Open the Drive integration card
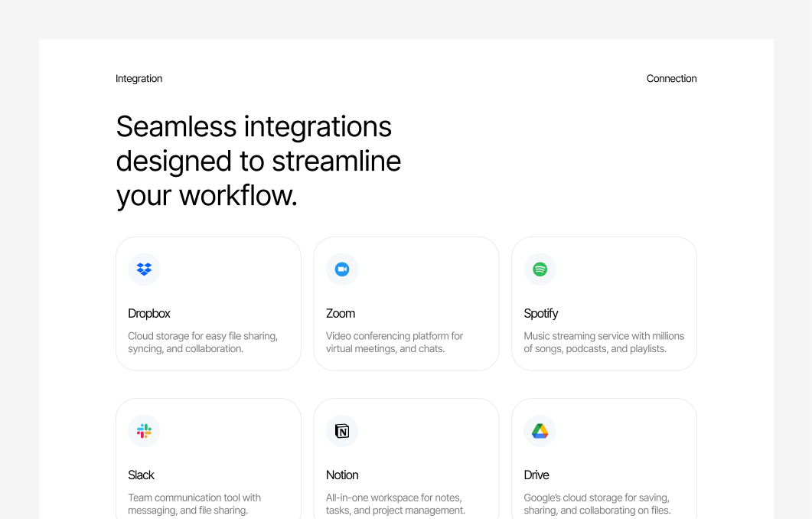The height and width of the screenshot is (519, 812). click(x=604, y=459)
